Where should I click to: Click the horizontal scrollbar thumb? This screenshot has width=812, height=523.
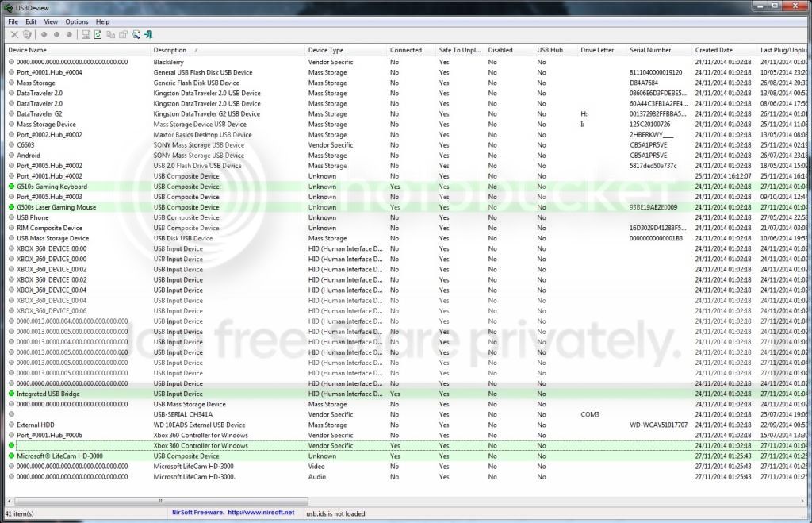(161, 502)
